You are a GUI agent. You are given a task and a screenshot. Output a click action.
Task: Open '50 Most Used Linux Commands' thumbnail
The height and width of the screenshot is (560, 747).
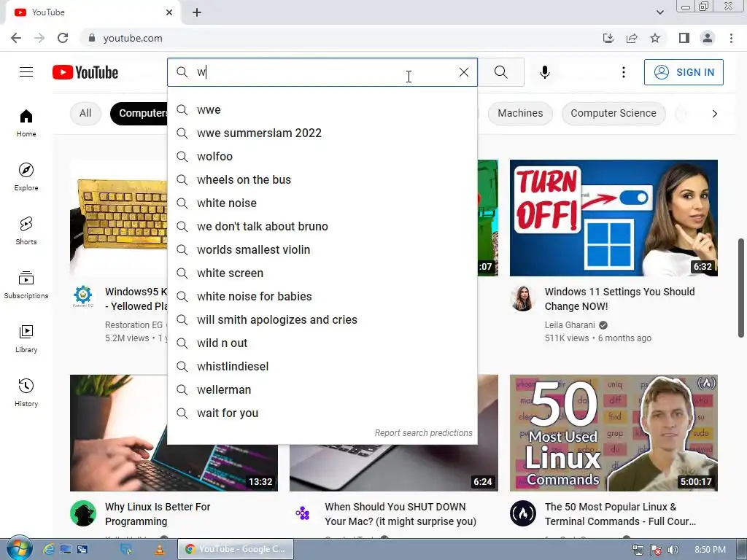[x=614, y=433]
